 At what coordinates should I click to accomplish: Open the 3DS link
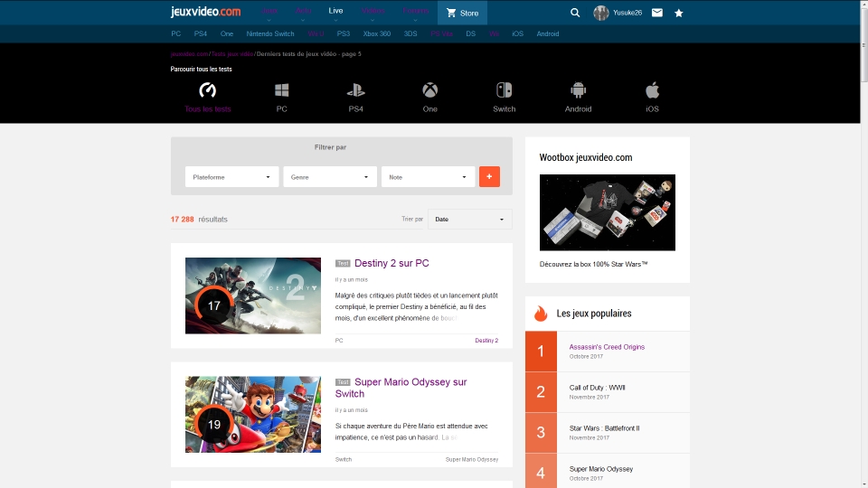pos(410,33)
